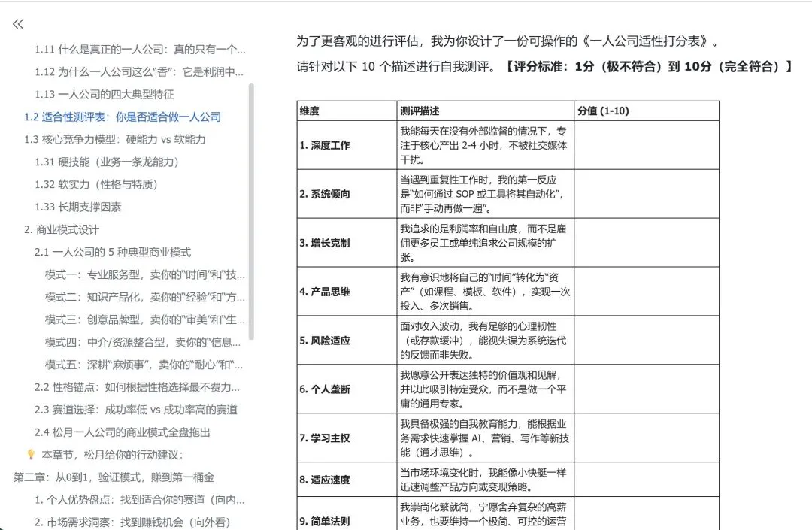812x530 pixels.
Task: Select 模式二：知识产品化 outline entry
Action: 145,297
